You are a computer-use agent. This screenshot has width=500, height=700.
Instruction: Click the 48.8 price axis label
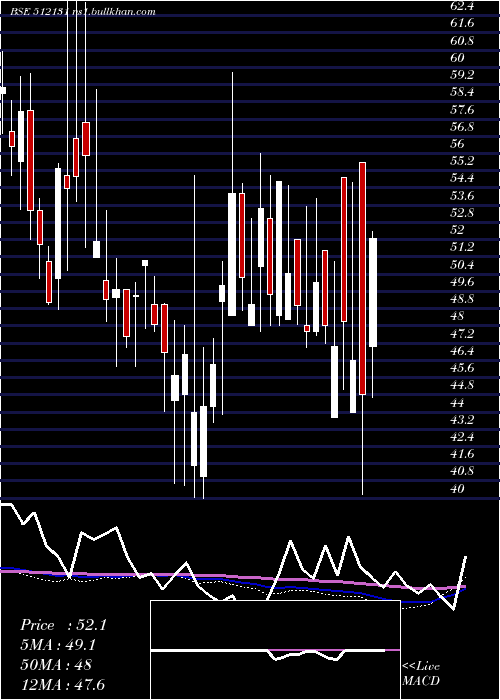(462, 299)
